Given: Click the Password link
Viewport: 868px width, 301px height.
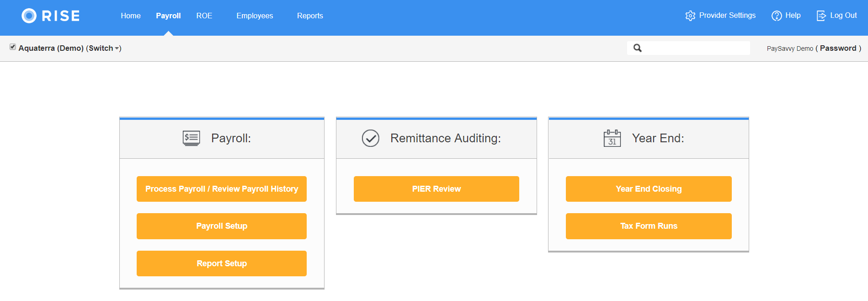Looking at the screenshot, I should point(838,48).
